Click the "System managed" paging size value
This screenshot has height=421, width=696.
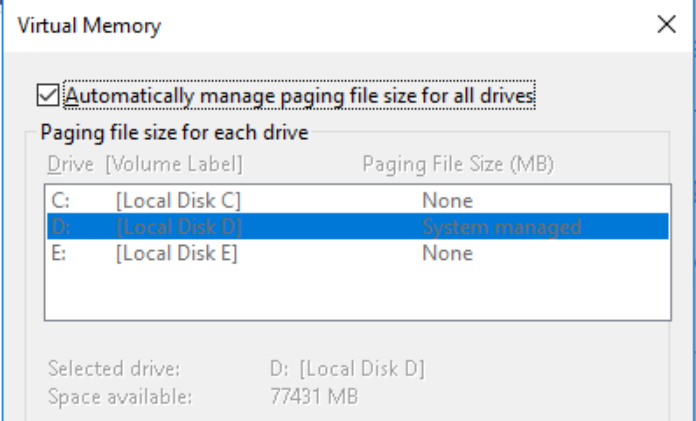pos(501,227)
